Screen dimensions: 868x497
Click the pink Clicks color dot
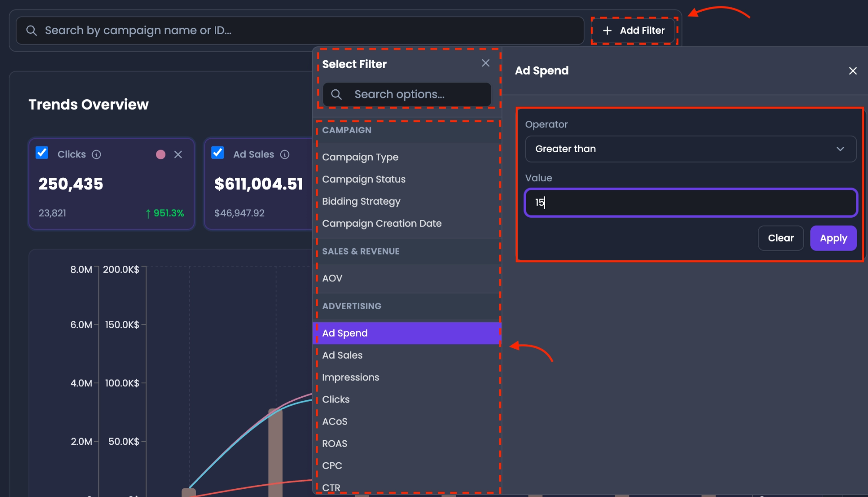[x=161, y=154]
